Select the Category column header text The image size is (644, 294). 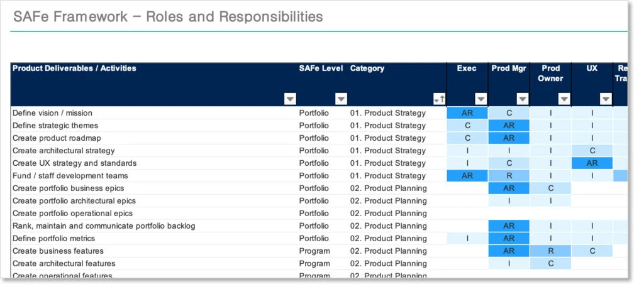367,68
